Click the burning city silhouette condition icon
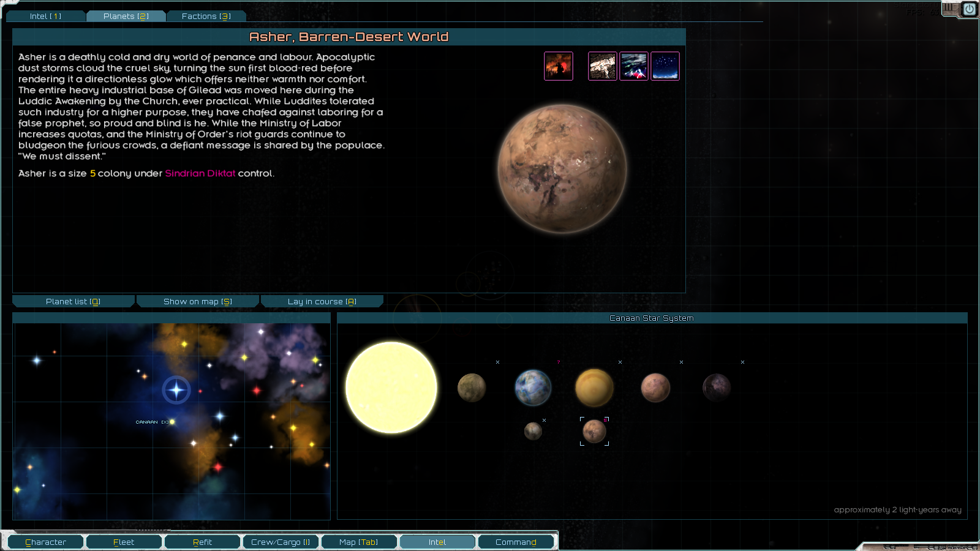980x551 pixels. click(x=559, y=66)
